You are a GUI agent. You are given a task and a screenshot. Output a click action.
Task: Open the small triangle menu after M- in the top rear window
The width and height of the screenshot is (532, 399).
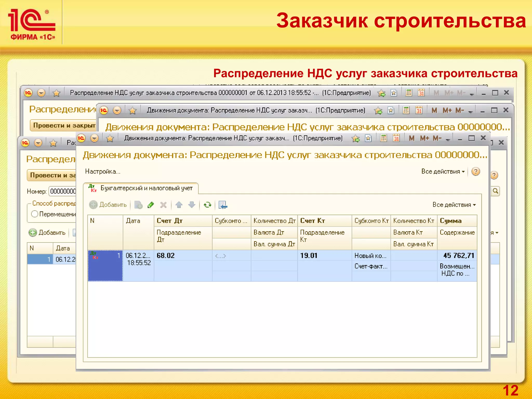472,94
